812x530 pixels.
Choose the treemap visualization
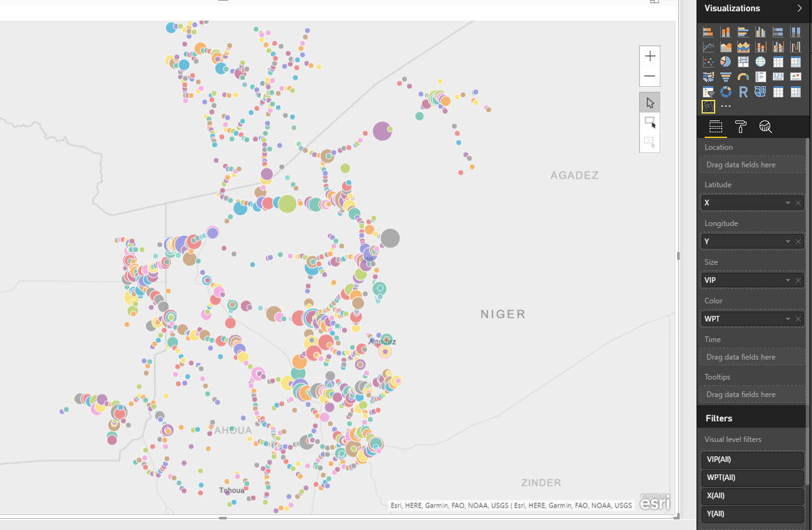pyautogui.click(x=743, y=62)
